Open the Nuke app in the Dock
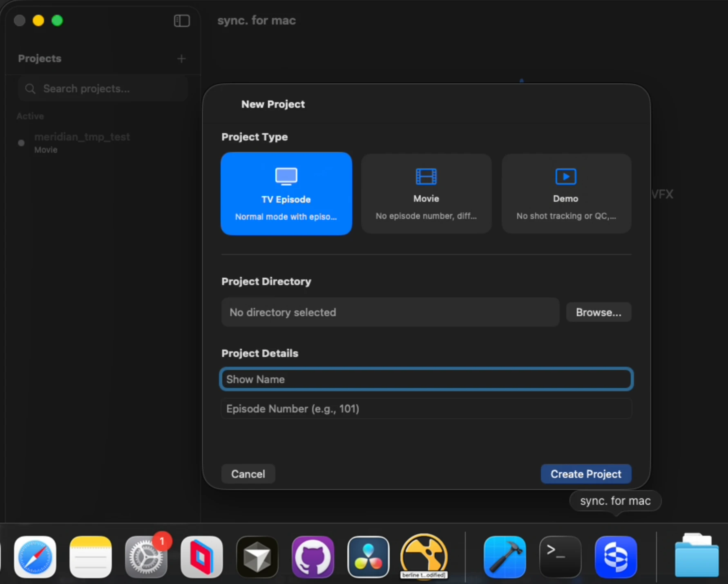 pyautogui.click(x=424, y=556)
